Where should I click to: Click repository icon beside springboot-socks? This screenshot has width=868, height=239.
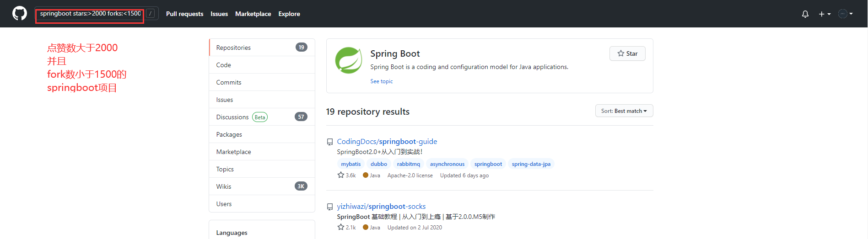(330, 207)
